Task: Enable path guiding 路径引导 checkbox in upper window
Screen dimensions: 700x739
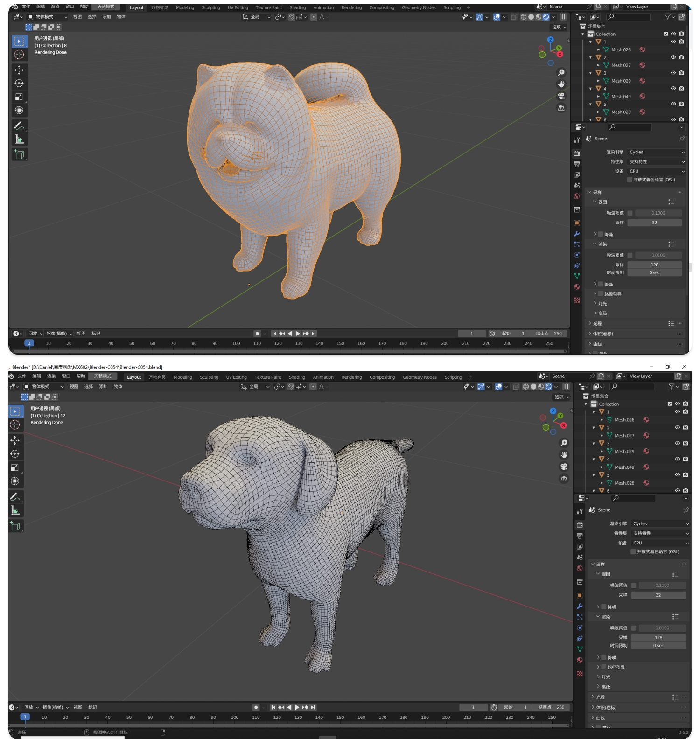Action: click(x=601, y=294)
